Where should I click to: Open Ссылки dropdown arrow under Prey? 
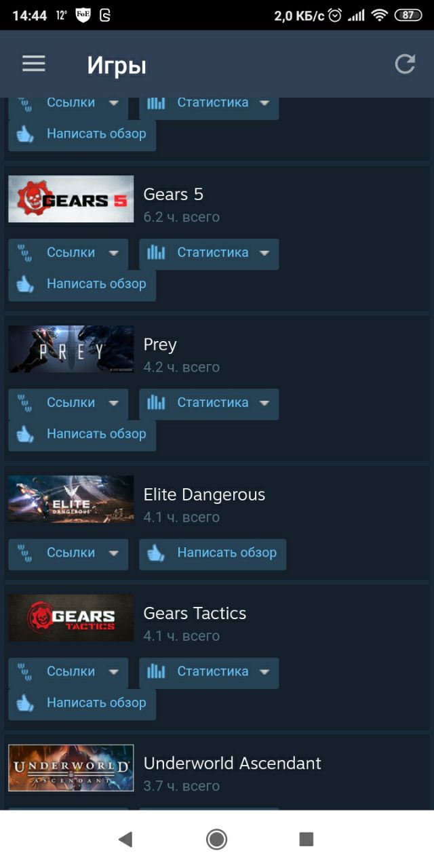[113, 403]
